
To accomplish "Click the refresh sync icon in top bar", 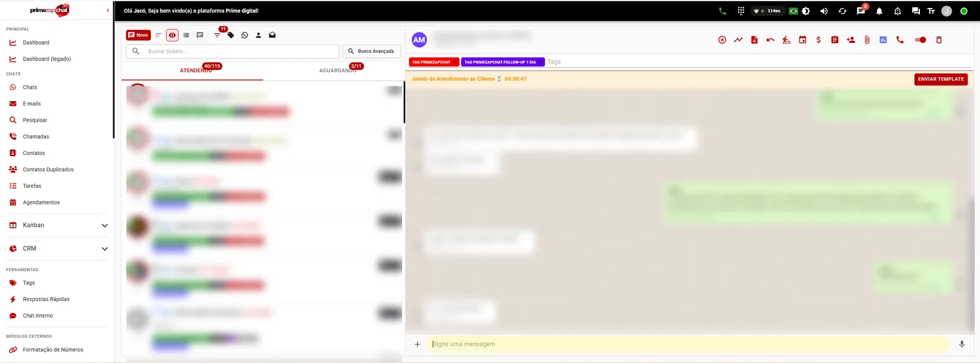I will (842, 11).
